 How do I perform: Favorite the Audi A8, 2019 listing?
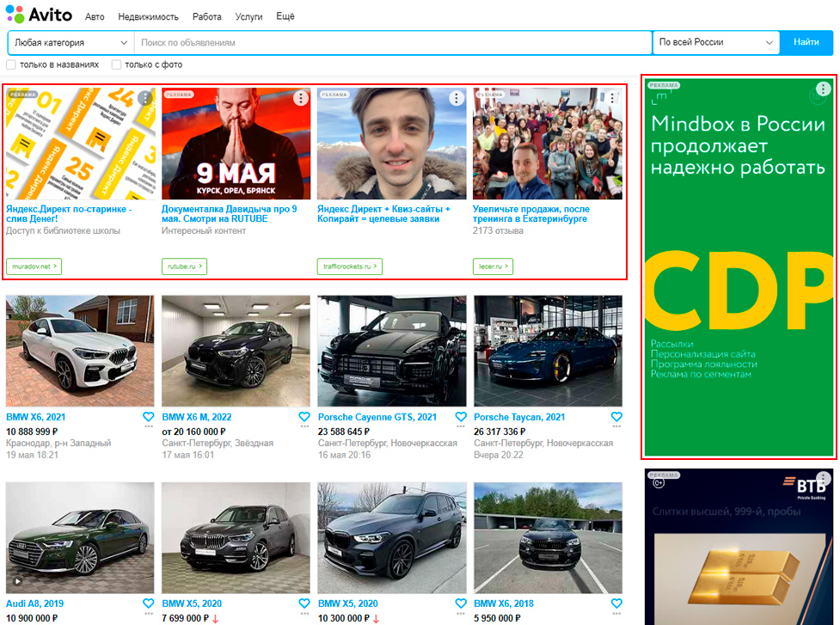coord(149,604)
